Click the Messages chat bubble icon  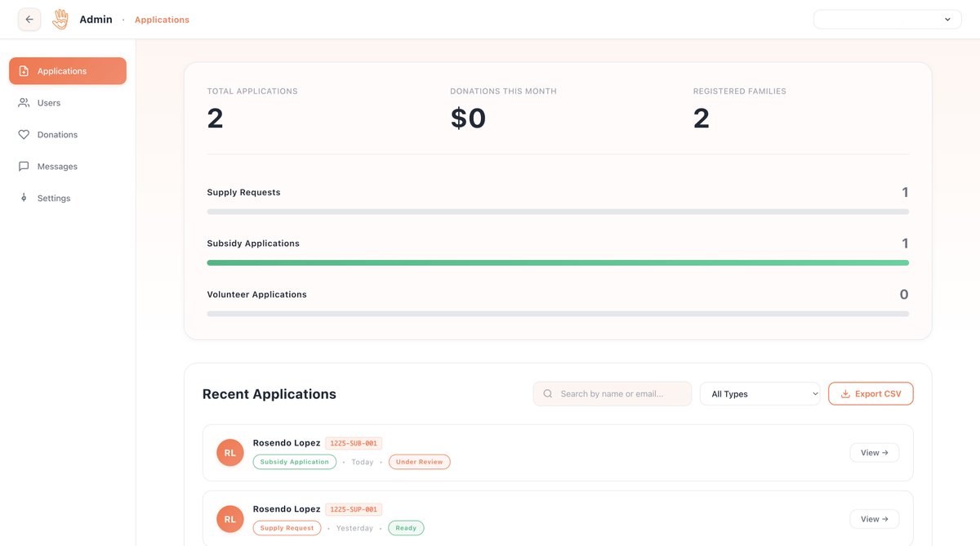[x=24, y=167]
